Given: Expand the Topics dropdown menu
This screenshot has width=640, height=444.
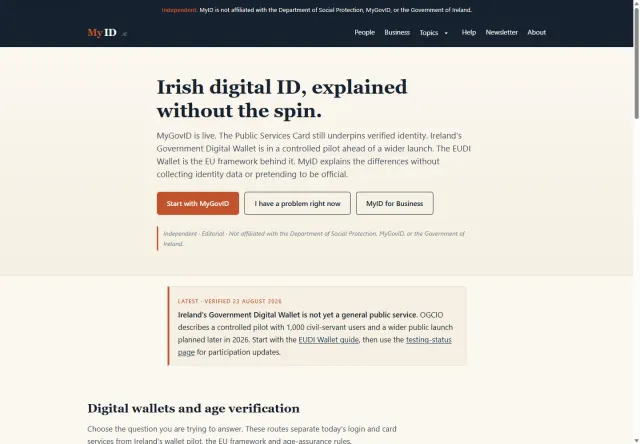Looking at the screenshot, I should (x=434, y=33).
